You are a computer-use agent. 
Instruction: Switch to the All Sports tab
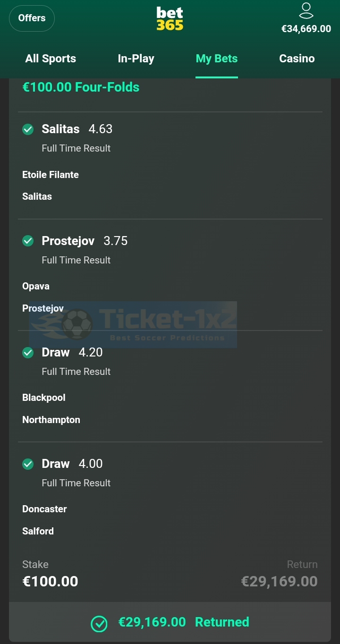tap(51, 59)
